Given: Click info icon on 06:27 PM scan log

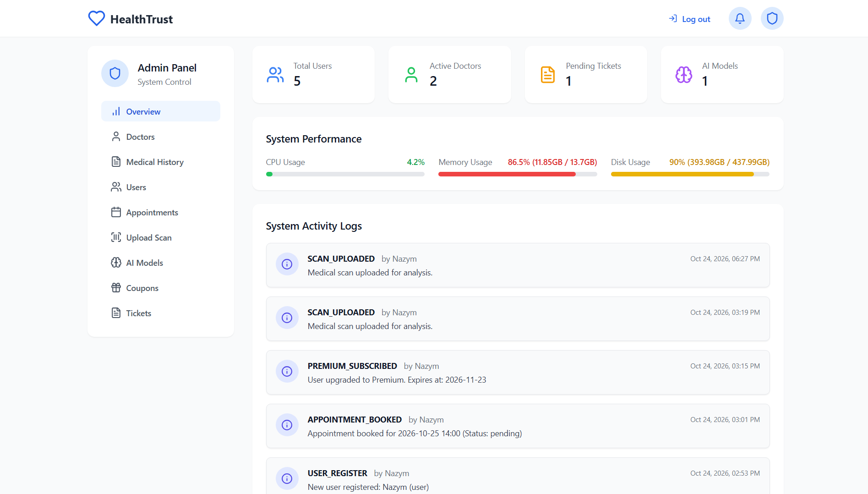Looking at the screenshot, I should click(287, 264).
